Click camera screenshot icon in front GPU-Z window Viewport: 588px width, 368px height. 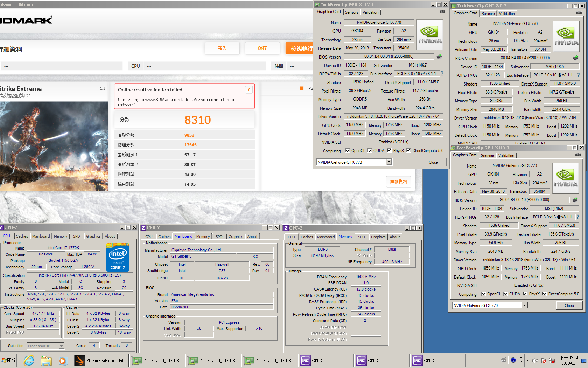click(442, 12)
